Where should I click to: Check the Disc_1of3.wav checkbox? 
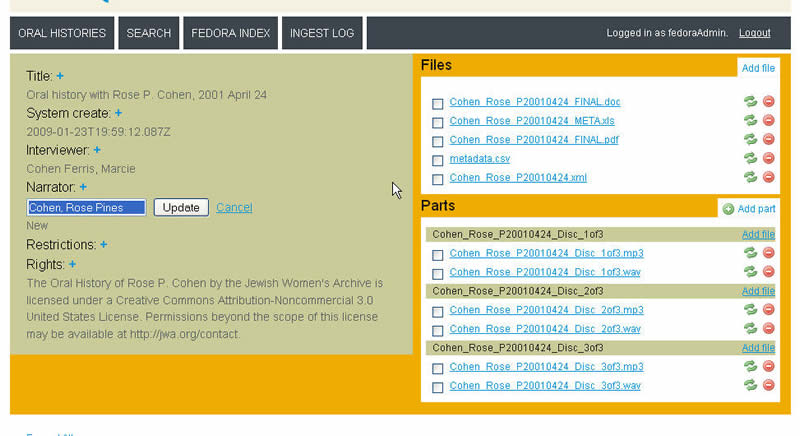coord(437,274)
